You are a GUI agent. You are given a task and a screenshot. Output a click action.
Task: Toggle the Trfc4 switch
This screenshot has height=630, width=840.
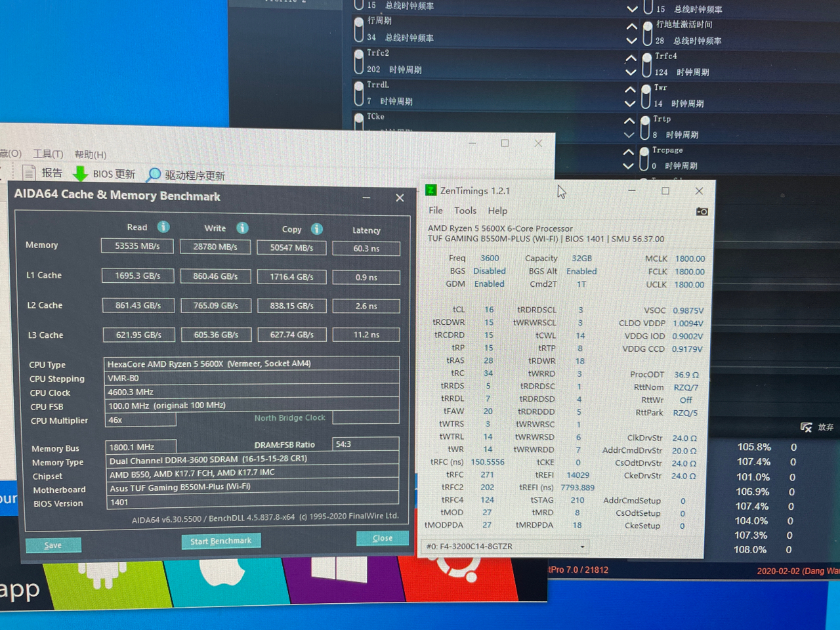pos(646,64)
